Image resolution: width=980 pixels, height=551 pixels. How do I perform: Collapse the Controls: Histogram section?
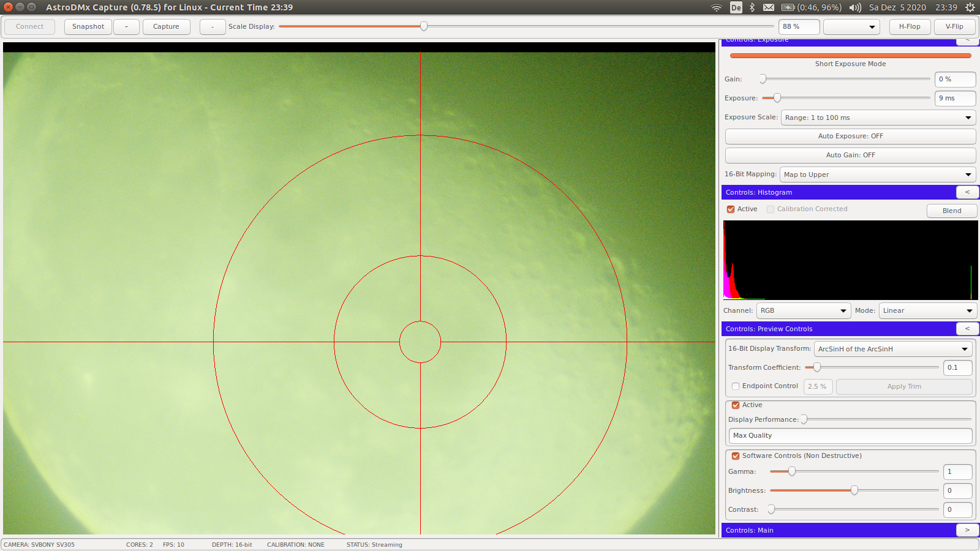click(967, 192)
